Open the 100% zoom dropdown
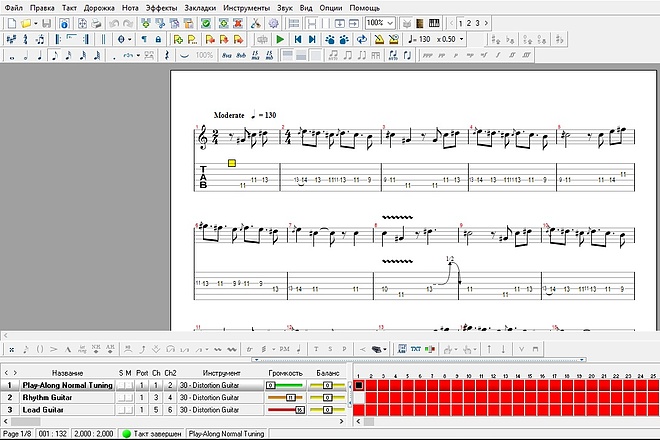 [x=380, y=23]
